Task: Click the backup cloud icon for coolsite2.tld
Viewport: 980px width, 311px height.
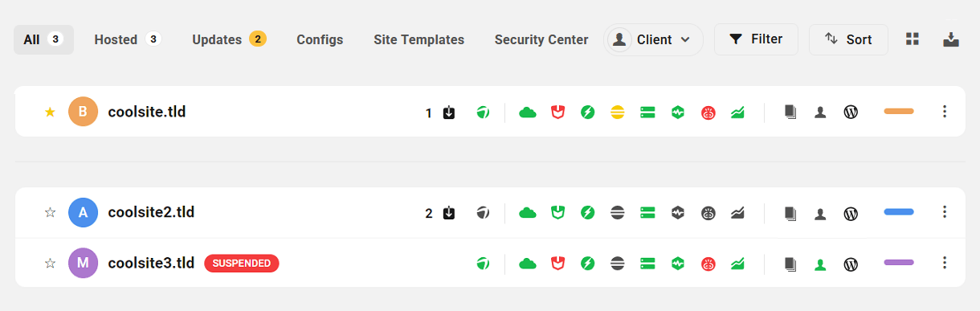Action: pos(528,213)
